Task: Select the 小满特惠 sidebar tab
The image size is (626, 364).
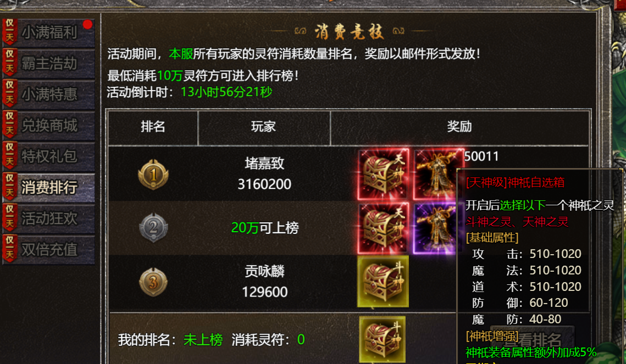Action: click(49, 94)
